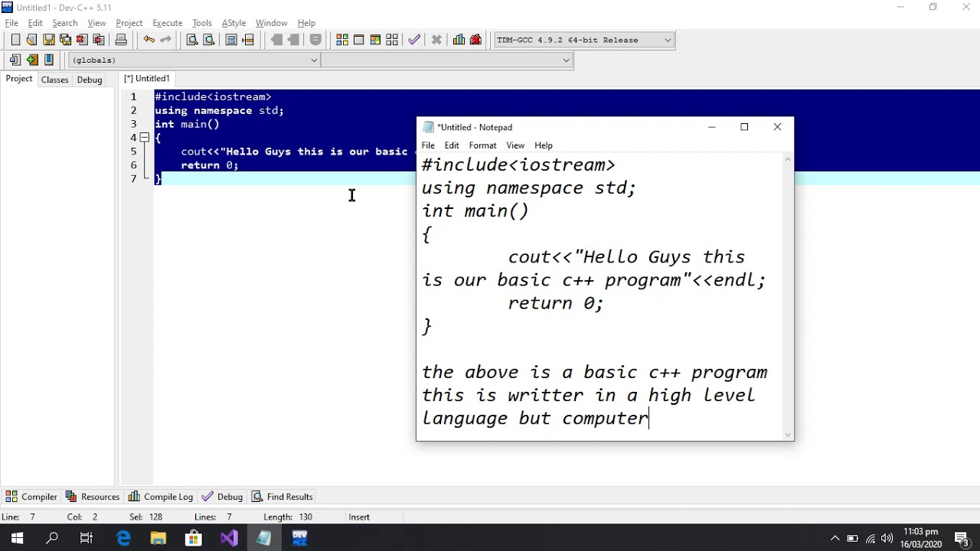Switch to the Debug tab in left panel

(x=90, y=80)
